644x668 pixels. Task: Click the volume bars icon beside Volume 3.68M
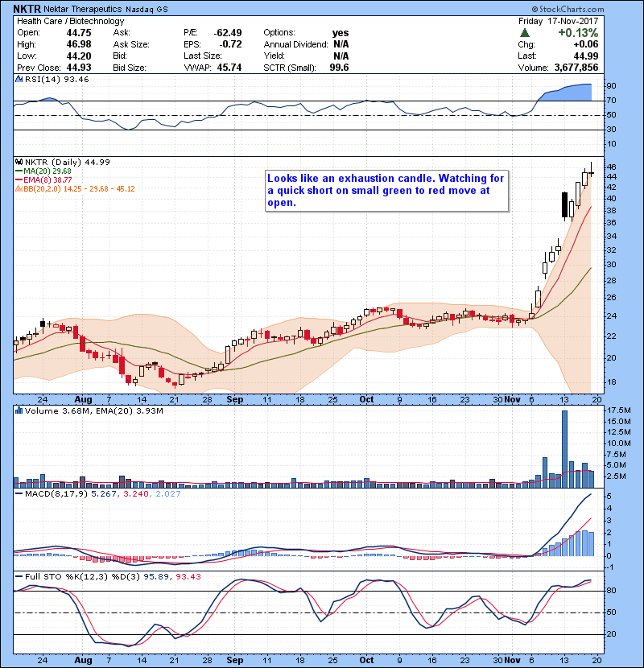click(19, 410)
